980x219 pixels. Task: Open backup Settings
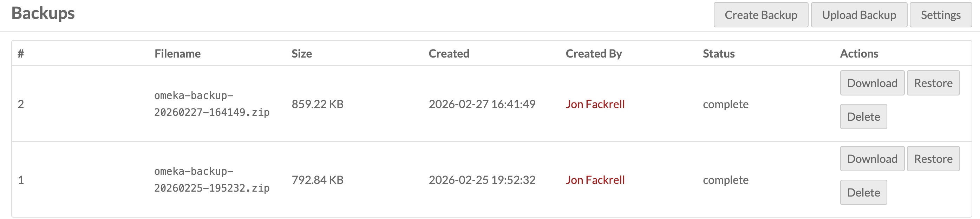(x=940, y=15)
